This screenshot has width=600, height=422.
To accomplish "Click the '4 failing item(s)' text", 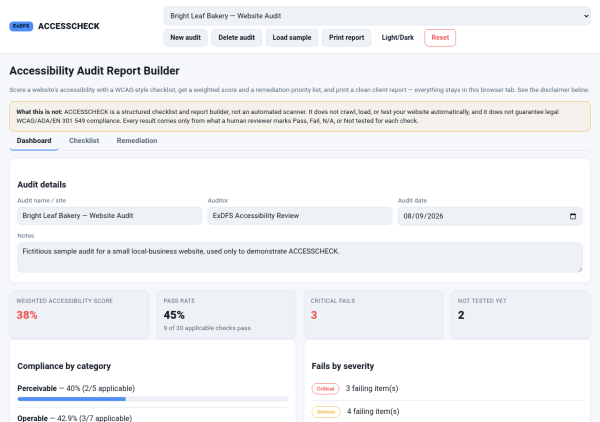I will click(x=373, y=411).
